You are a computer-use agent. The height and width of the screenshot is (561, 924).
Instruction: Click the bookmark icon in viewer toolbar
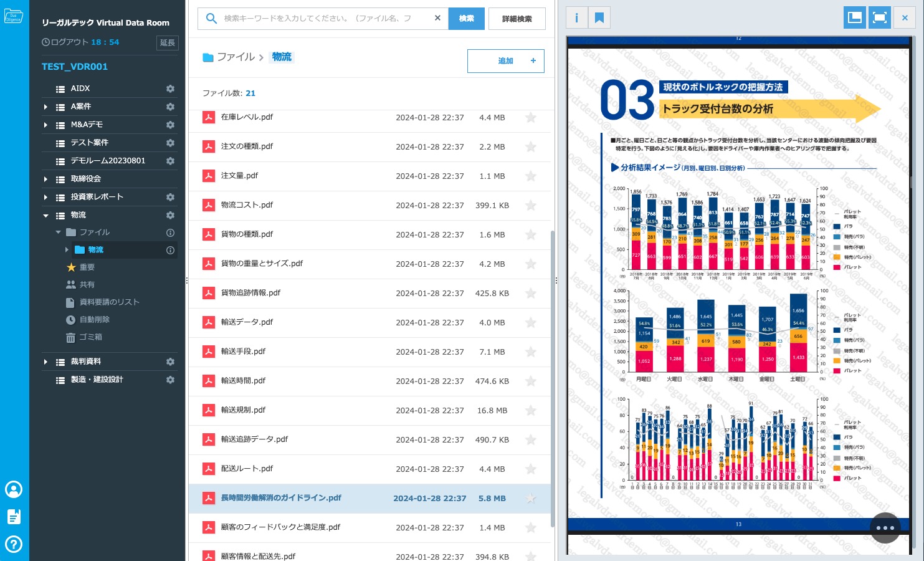(599, 17)
